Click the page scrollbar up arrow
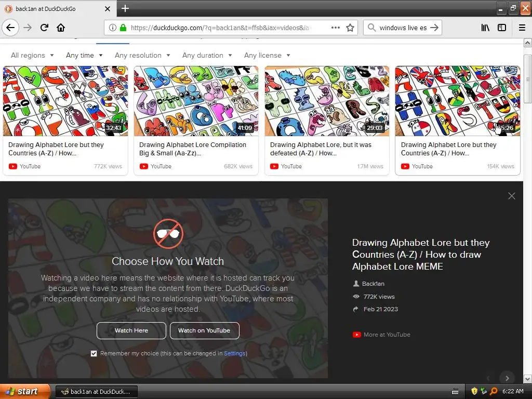This screenshot has width=532, height=399. (527, 43)
